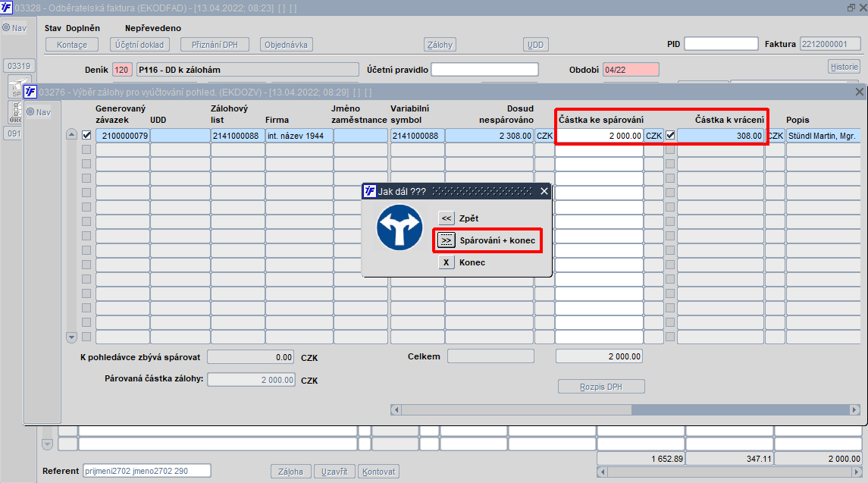Click the ÚKO tree sidebar icon
This screenshot has width=868, height=483.
15,112
